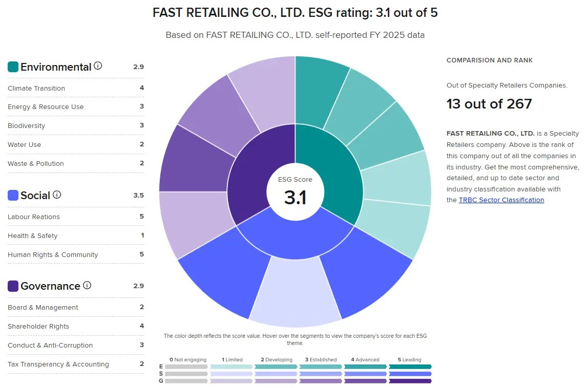This screenshot has height=388, width=588.
Task: Click the '1 Limited' legend label
Action: click(232, 359)
